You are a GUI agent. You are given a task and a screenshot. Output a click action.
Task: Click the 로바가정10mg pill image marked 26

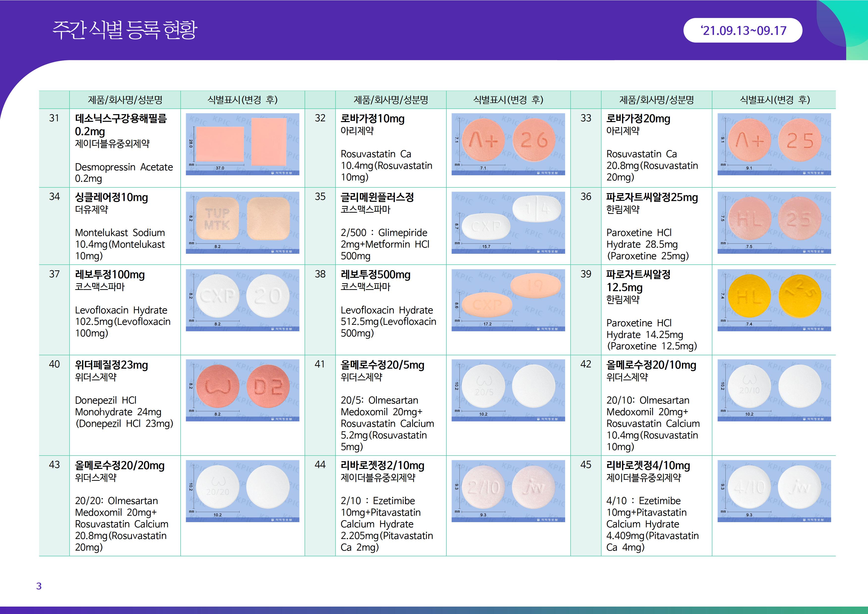tap(533, 140)
